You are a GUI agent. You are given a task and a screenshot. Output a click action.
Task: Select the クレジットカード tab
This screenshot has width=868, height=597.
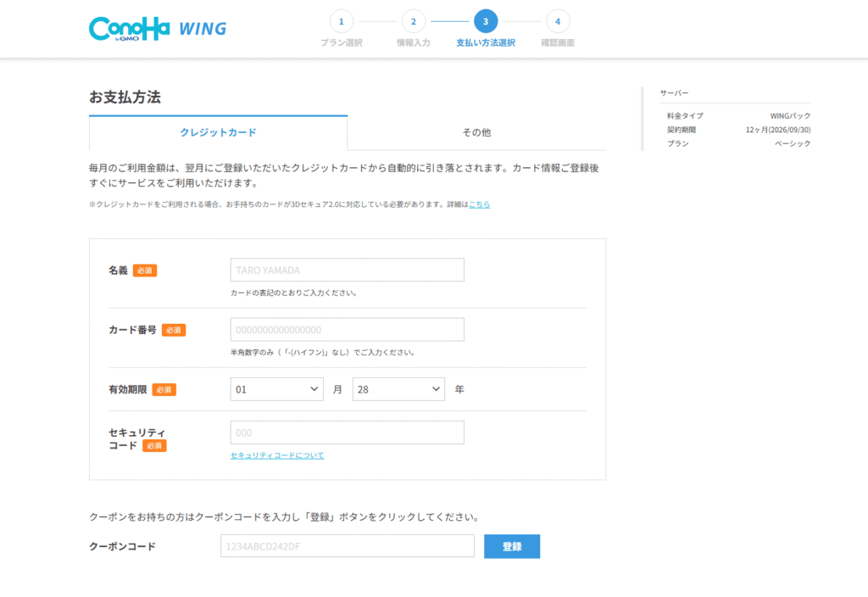pyautogui.click(x=218, y=132)
